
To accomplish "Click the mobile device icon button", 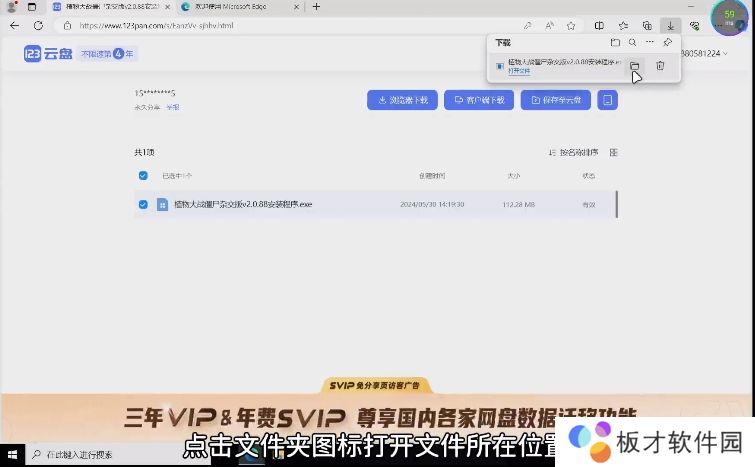I will (607, 100).
